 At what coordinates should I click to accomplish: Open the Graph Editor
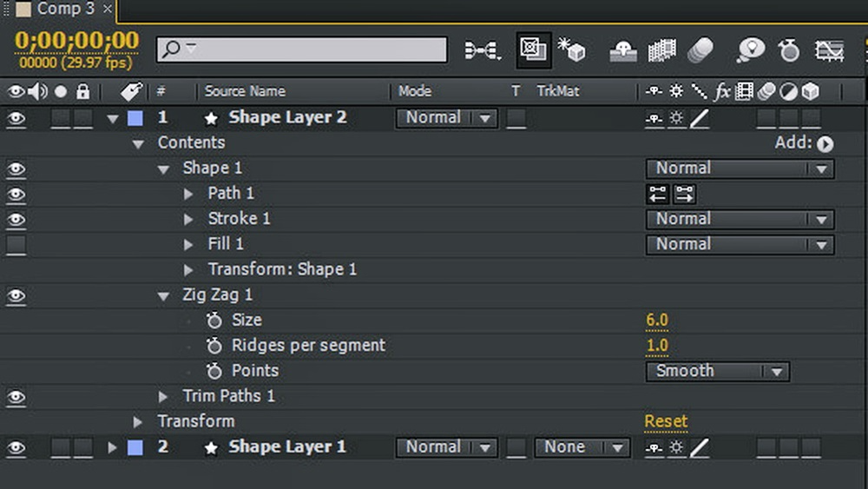830,50
